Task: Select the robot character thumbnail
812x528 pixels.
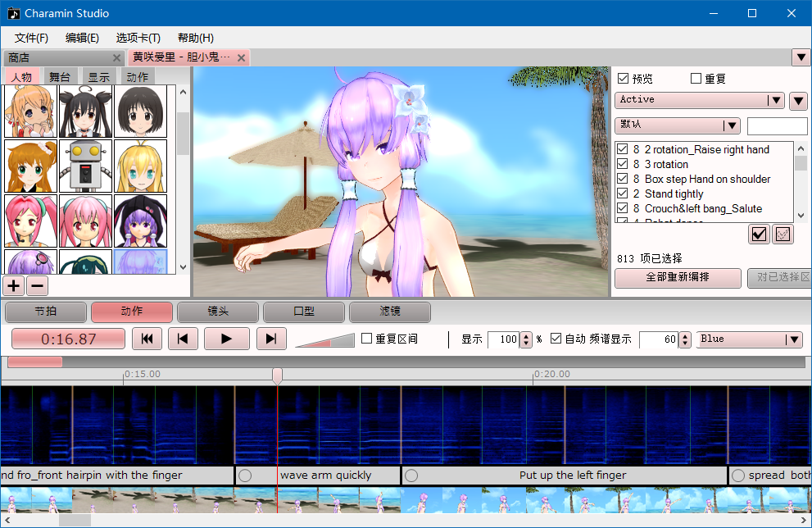Action: pyautogui.click(x=85, y=166)
